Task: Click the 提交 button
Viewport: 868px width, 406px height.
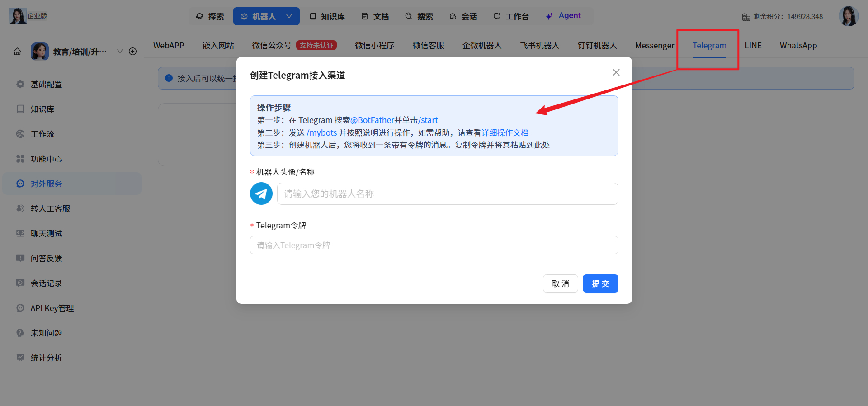Action: click(x=600, y=283)
